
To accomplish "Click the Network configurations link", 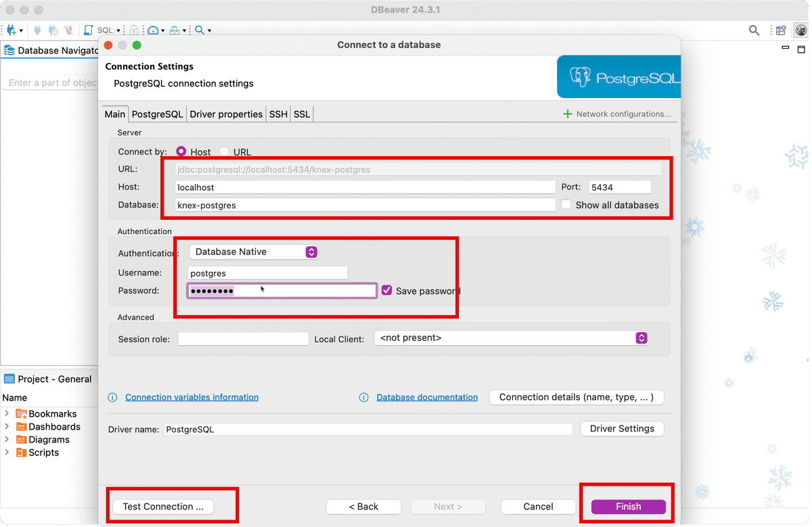I will (x=624, y=114).
